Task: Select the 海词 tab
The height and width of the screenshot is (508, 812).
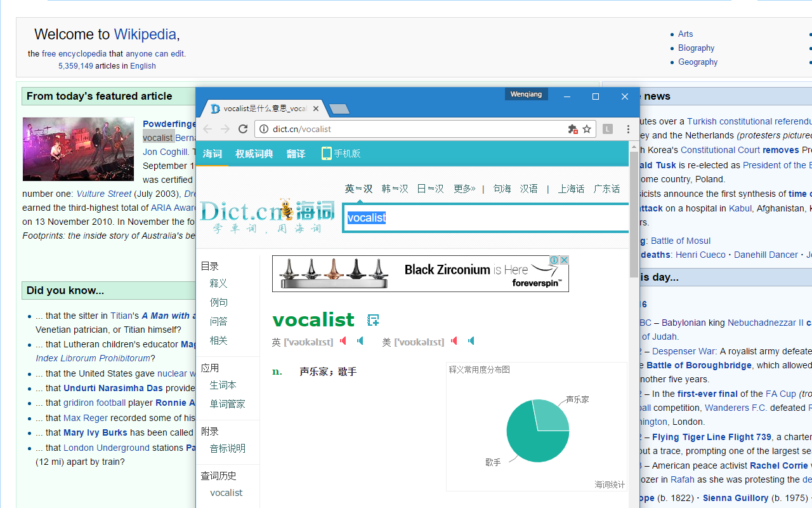Action: (x=213, y=154)
